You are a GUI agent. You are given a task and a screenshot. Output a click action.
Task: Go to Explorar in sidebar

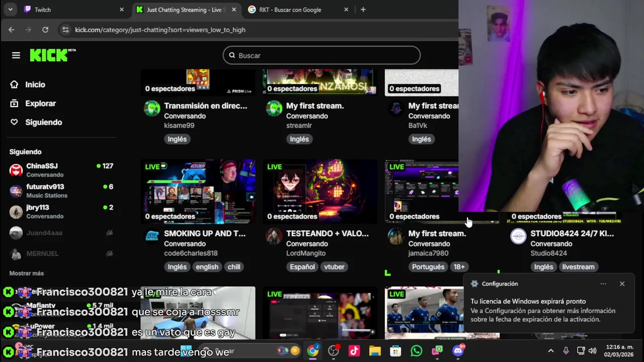(x=41, y=104)
